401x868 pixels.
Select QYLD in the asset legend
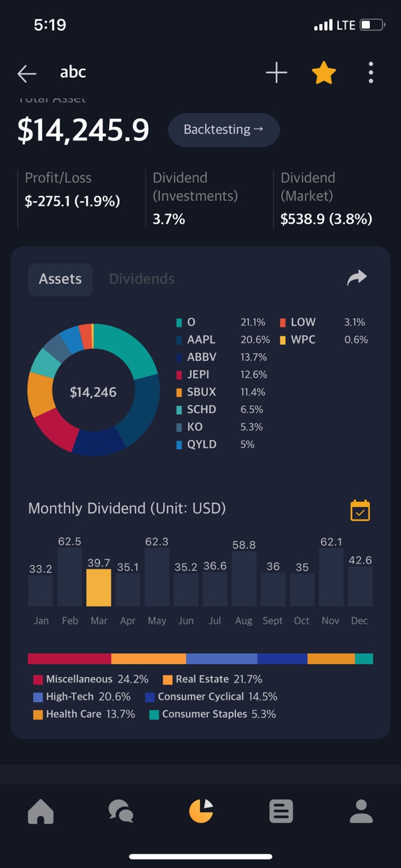202,444
